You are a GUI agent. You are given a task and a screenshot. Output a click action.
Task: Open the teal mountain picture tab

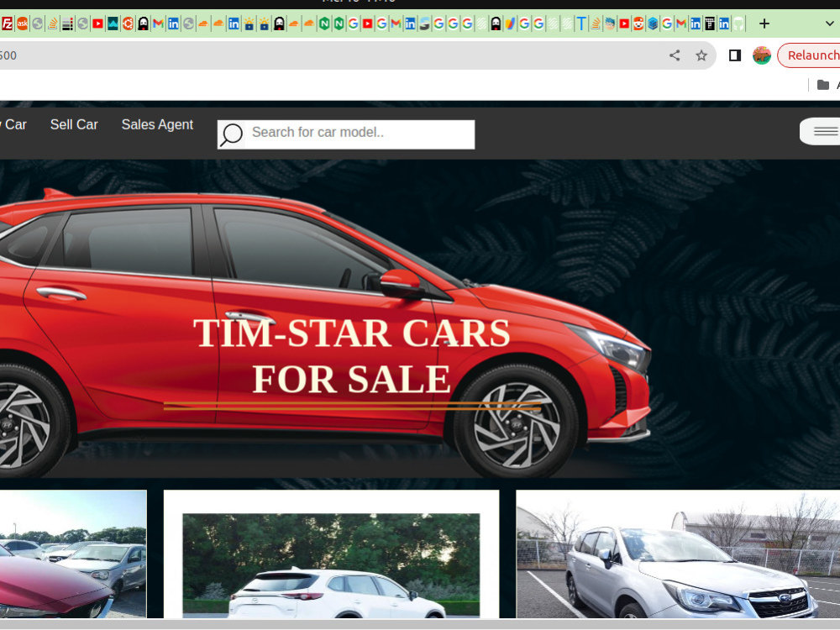[113, 24]
